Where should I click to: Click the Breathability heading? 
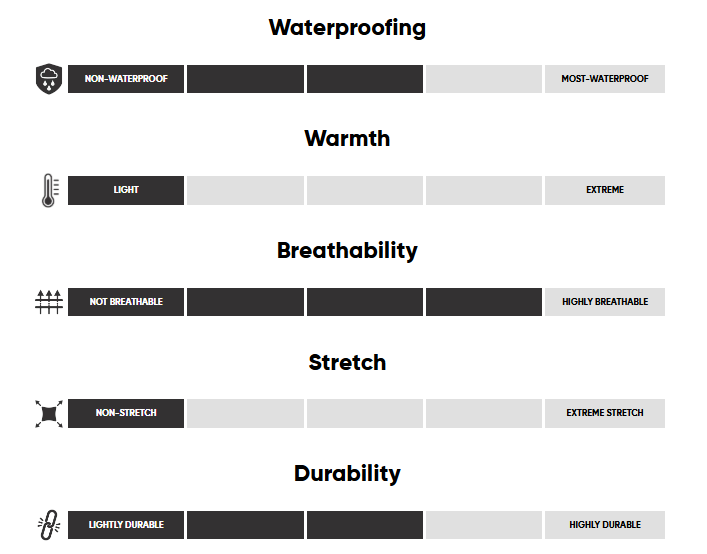pyautogui.click(x=347, y=250)
